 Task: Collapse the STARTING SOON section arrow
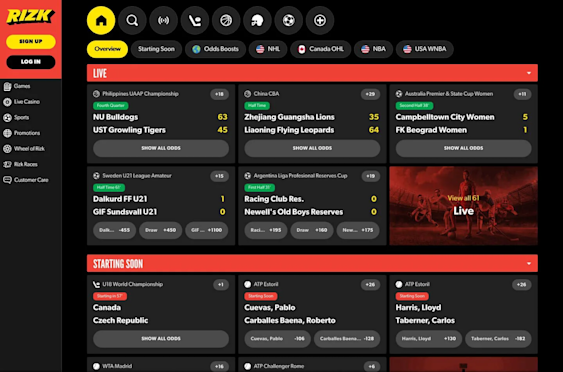coord(529,264)
